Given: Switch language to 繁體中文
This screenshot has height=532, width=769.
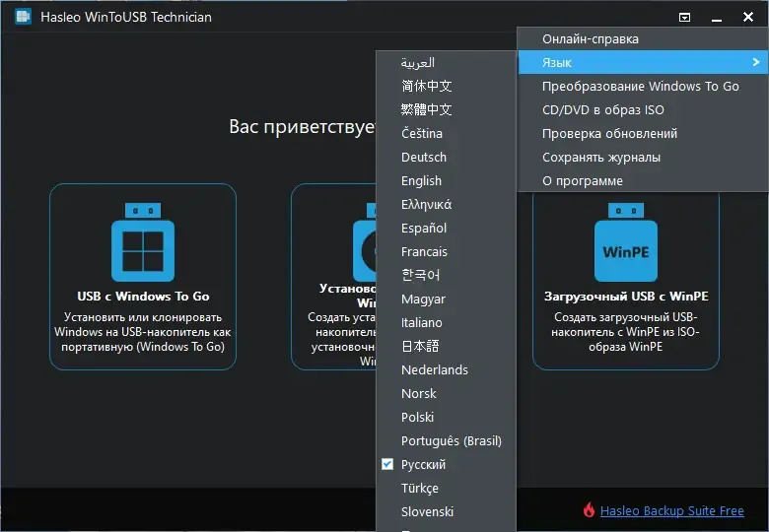Looking at the screenshot, I should click(x=446, y=109).
